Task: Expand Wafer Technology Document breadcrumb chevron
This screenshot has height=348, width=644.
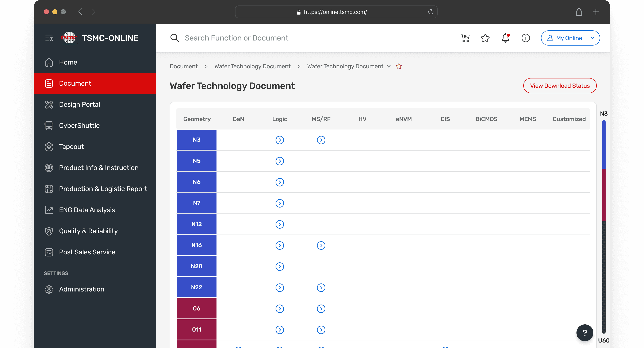Action: [x=388, y=66]
